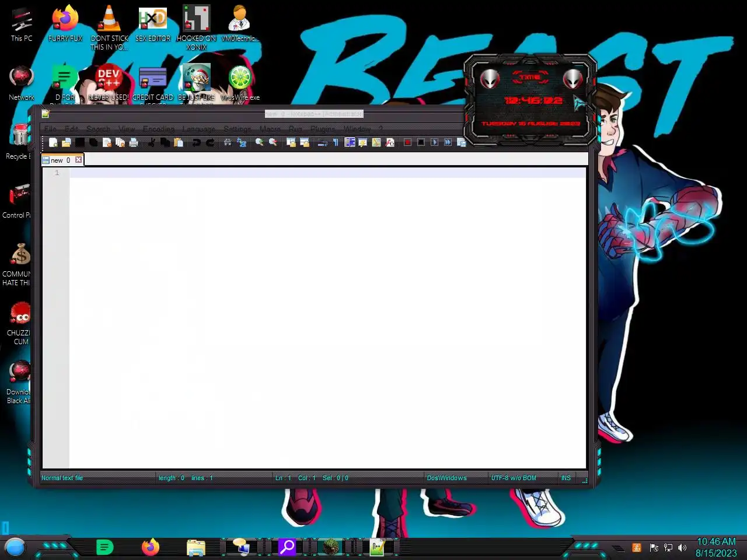The width and height of the screenshot is (747, 560).
Task: Click the Redo arrow toolbar icon
Action: (x=210, y=142)
